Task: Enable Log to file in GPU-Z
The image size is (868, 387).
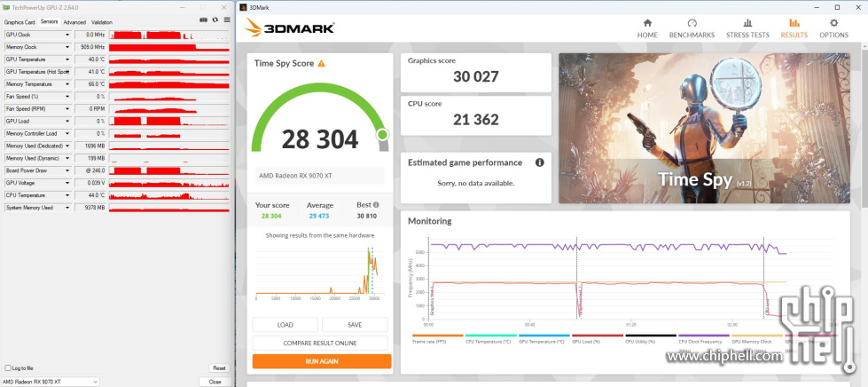Action: 8,368
